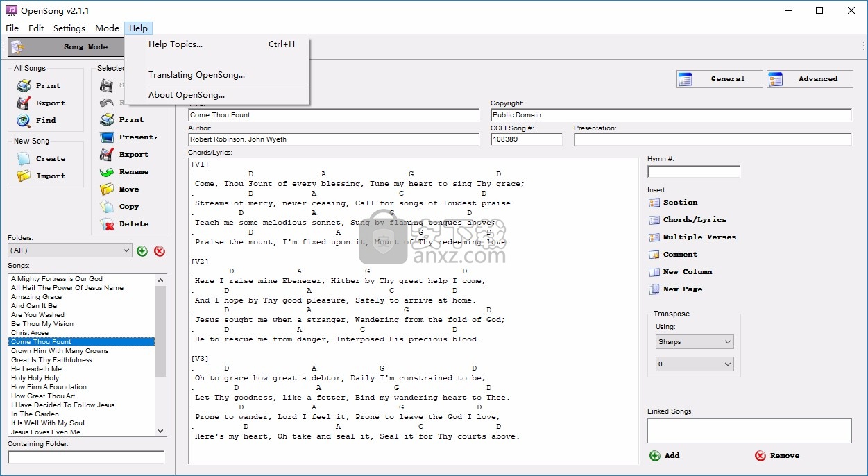Insert a New Page

[675, 289]
